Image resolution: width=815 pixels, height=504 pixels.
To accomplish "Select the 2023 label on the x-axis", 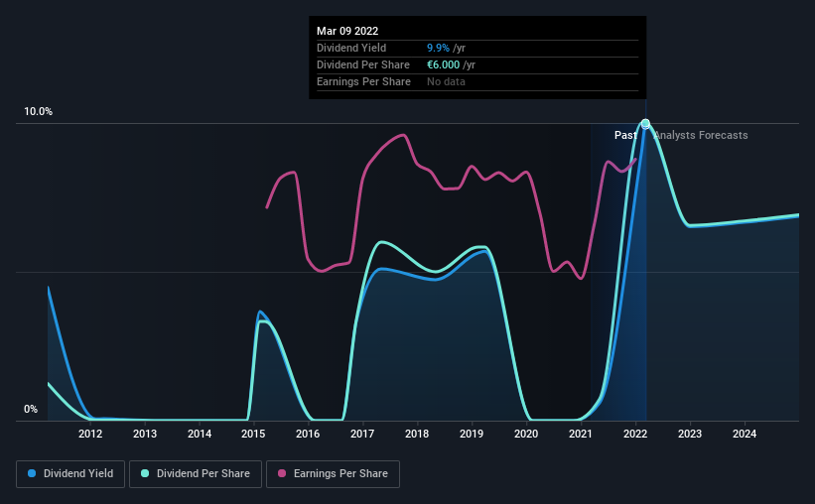I will 689,434.
